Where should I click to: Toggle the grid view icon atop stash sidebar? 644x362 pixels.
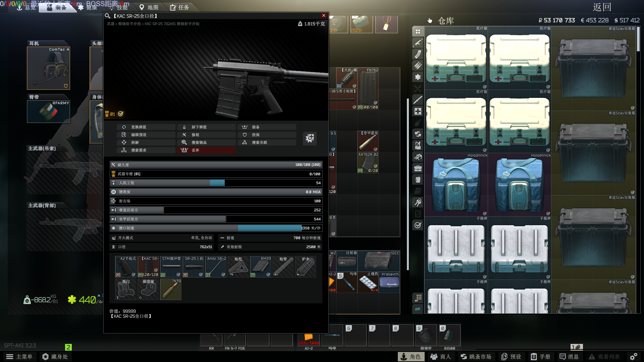point(418,32)
